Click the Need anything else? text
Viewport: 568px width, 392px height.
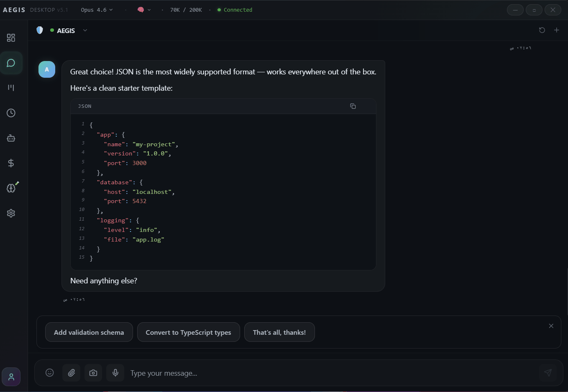coord(104,281)
